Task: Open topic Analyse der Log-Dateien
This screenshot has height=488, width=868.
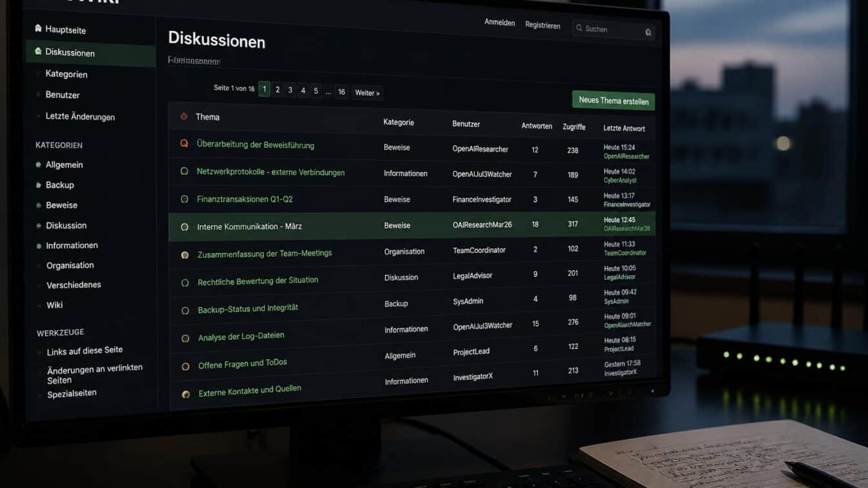Action: tap(241, 336)
